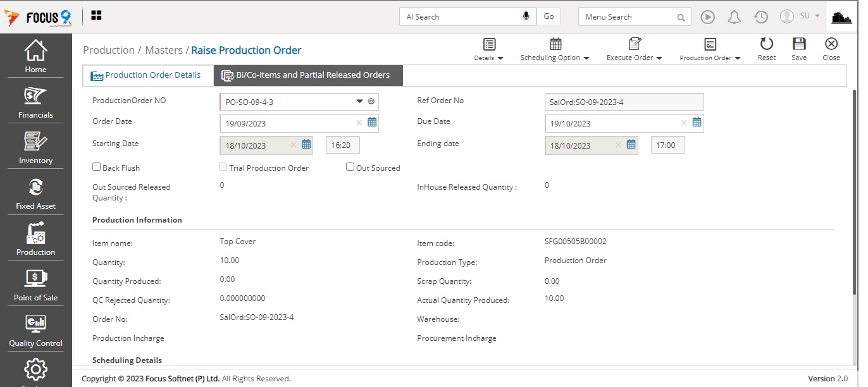Click the Production Information heading

[137, 220]
